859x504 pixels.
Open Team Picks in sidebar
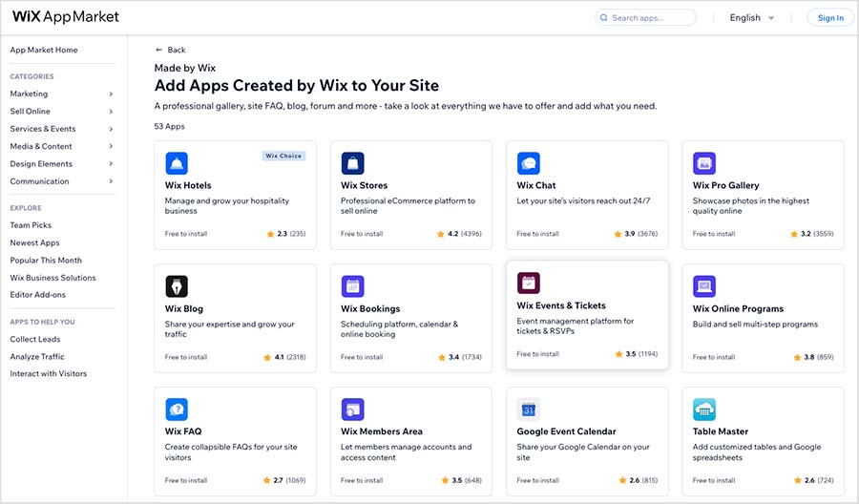pos(31,225)
